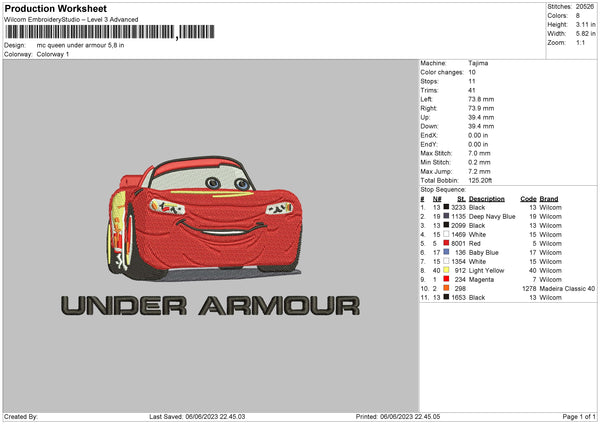This screenshot has height=424, width=600.
Task: Click the Height value 3.11 in
Action: coord(586,24)
